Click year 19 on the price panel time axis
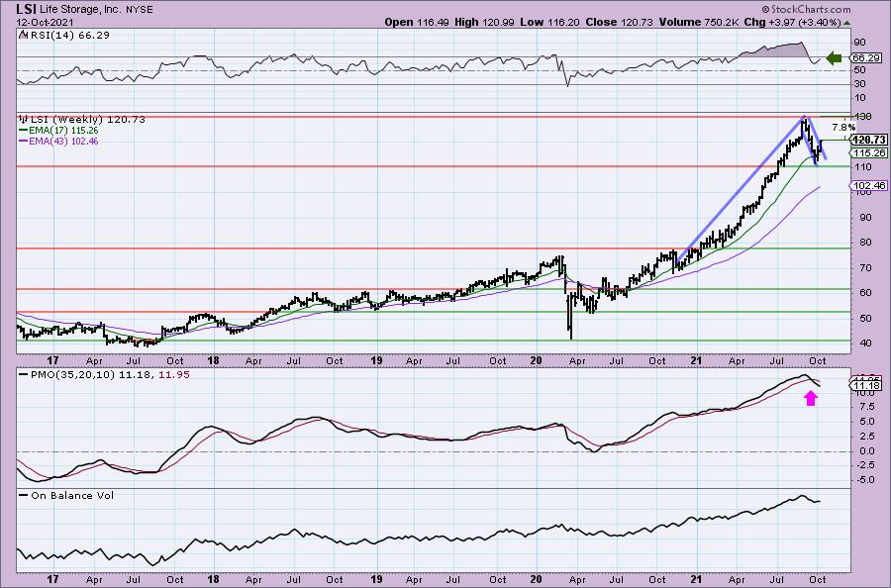Viewport: 891px width, 588px height. 376,360
